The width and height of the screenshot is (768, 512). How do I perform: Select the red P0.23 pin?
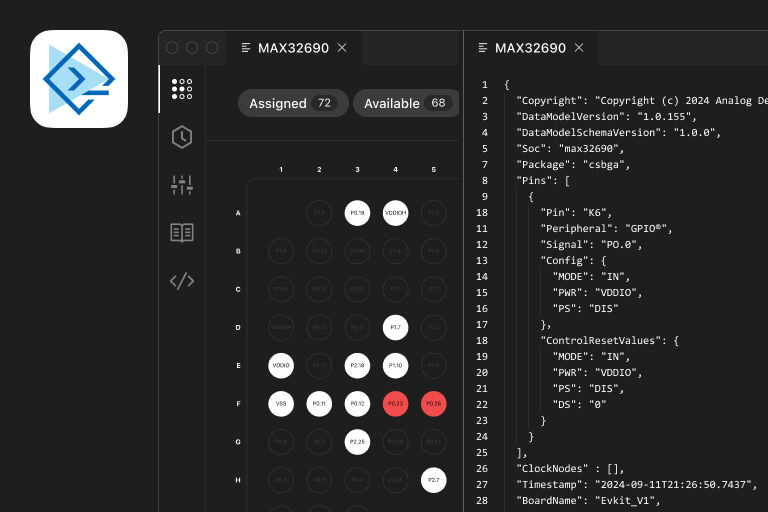pyautogui.click(x=395, y=404)
